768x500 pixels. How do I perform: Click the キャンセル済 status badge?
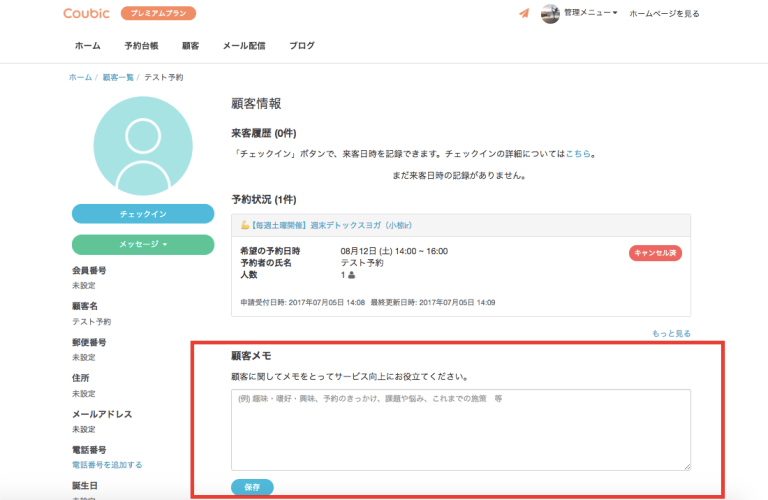pos(655,253)
